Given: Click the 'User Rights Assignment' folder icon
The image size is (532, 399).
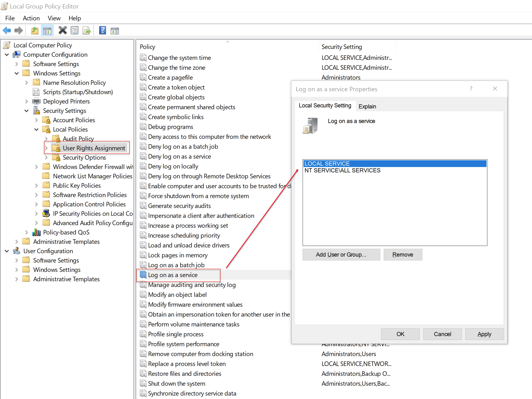Looking at the screenshot, I should click(x=57, y=148).
